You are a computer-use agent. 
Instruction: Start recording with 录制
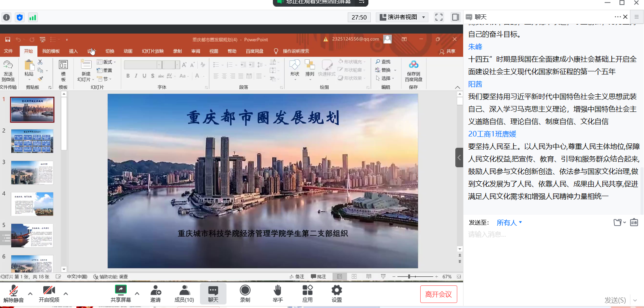(x=245, y=294)
